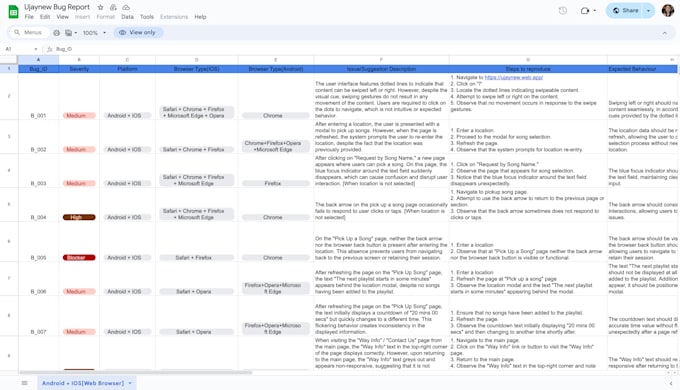Expand the Share options arrow

click(649, 11)
